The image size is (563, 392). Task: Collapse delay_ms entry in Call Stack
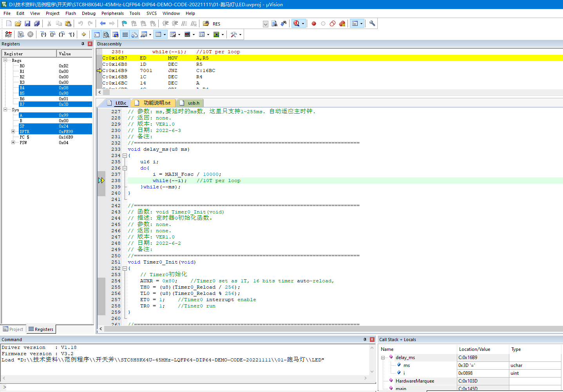tap(383, 358)
